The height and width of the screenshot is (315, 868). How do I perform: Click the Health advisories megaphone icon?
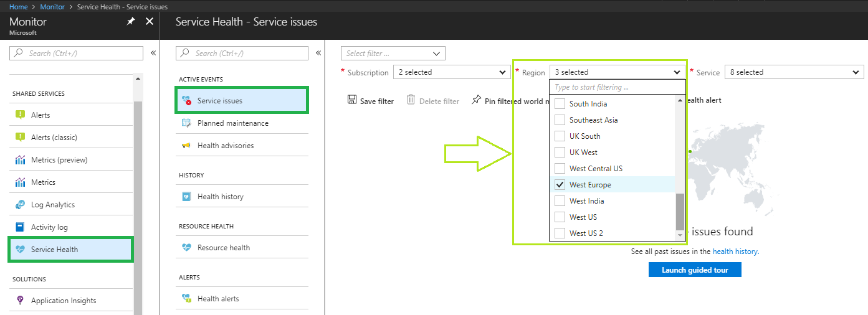186,146
